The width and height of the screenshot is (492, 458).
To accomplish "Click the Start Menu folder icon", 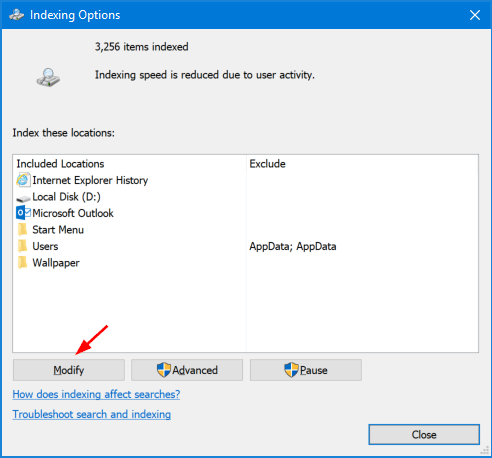I will [22, 229].
